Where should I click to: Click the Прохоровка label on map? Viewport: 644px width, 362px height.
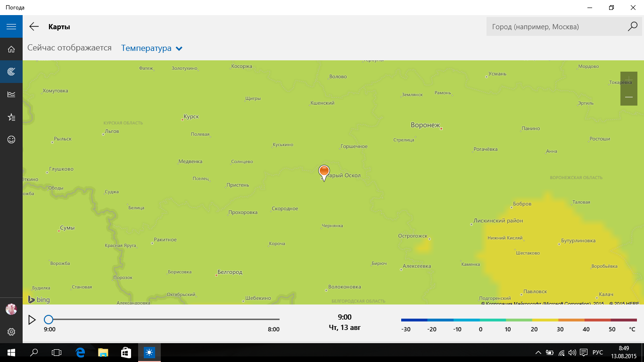tap(243, 213)
